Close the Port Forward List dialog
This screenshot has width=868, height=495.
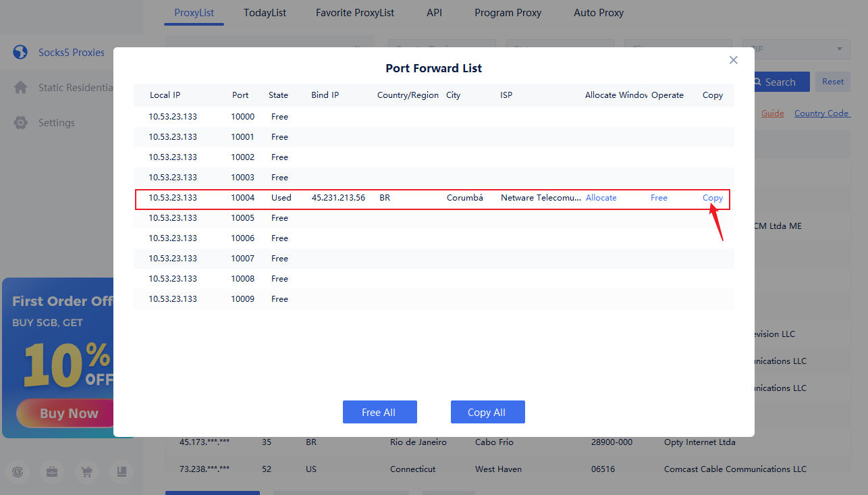coord(734,60)
